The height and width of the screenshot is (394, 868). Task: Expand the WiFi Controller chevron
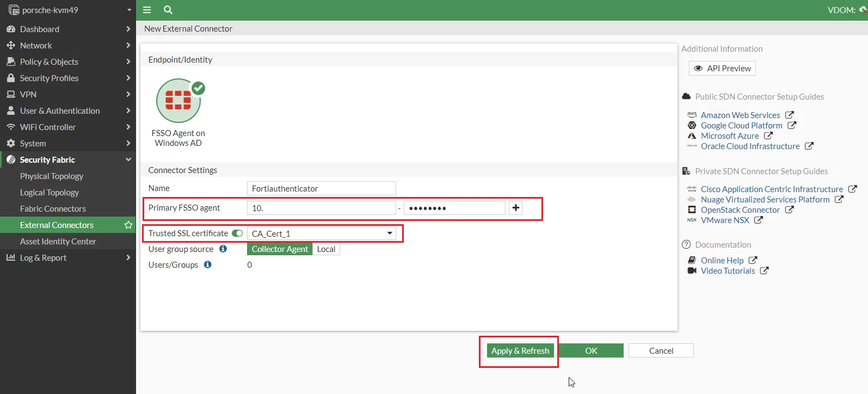[128, 127]
